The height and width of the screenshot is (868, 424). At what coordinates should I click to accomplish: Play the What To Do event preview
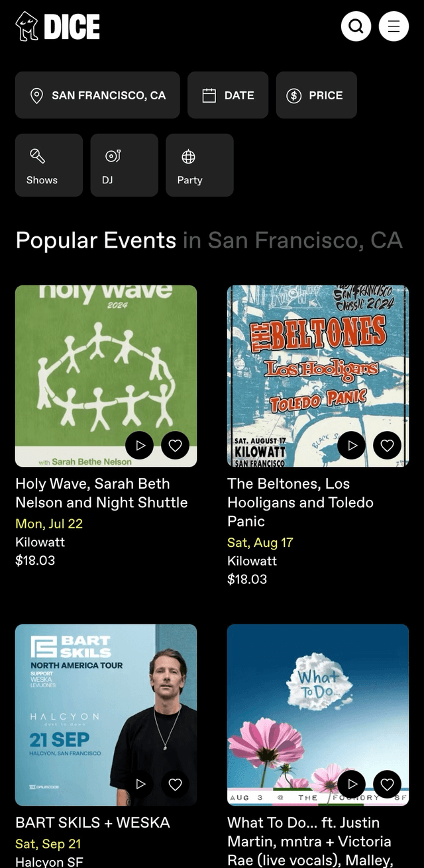coord(352,785)
